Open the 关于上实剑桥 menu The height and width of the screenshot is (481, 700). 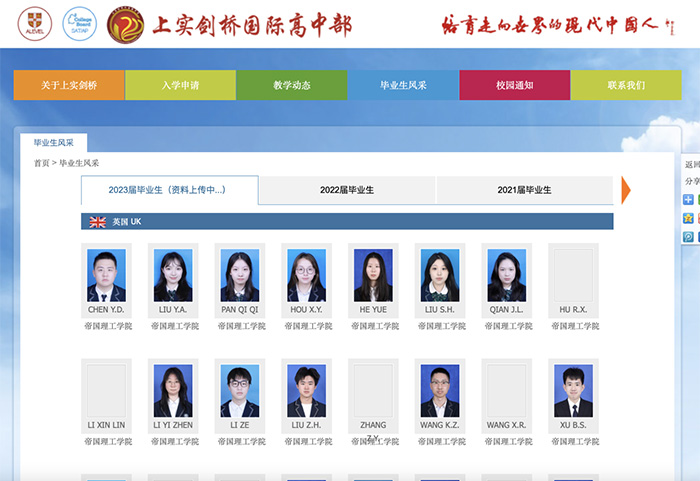69,86
